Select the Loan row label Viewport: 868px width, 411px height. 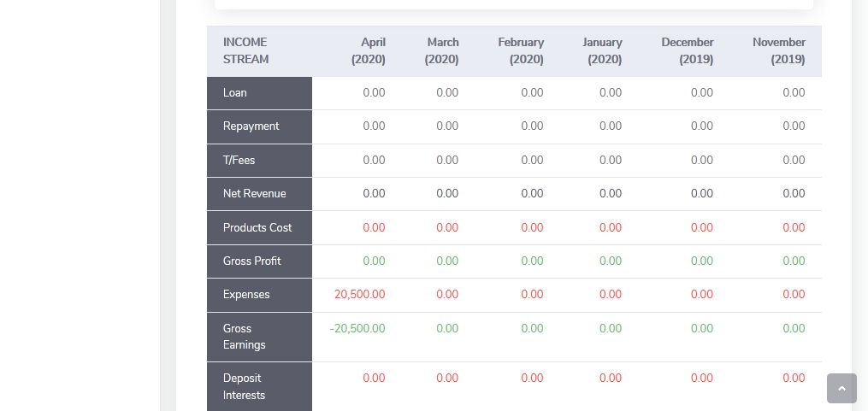[235, 93]
